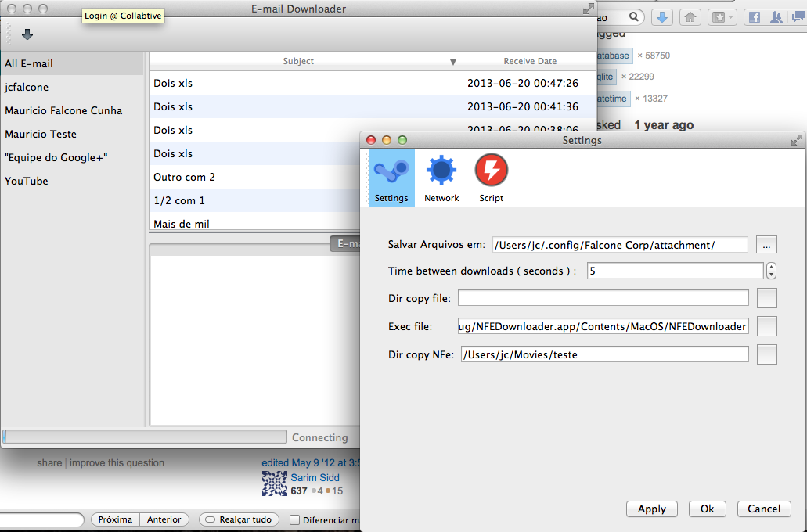Toggle the Realçar tudo highlight option
This screenshot has width=807, height=532.
click(239, 519)
